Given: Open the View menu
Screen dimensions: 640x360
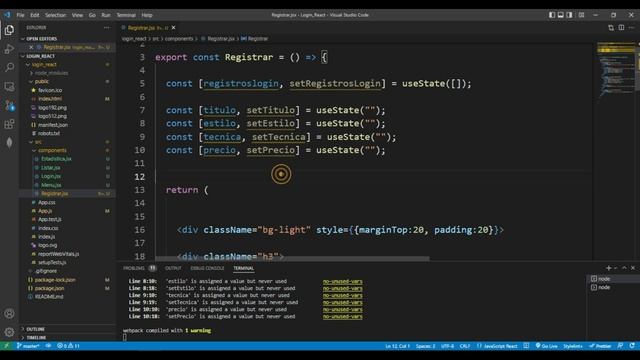Looking at the screenshot, I should (77, 15).
